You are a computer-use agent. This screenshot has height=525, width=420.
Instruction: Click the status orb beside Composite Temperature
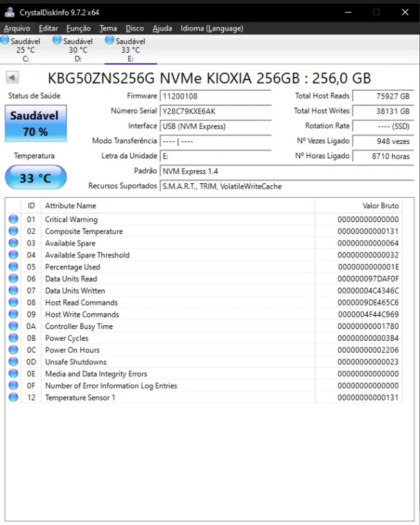[x=14, y=231]
